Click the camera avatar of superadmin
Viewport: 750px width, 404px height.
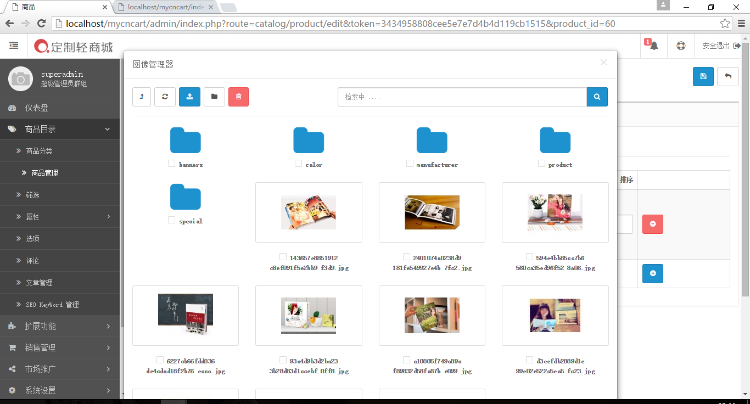(20, 78)
